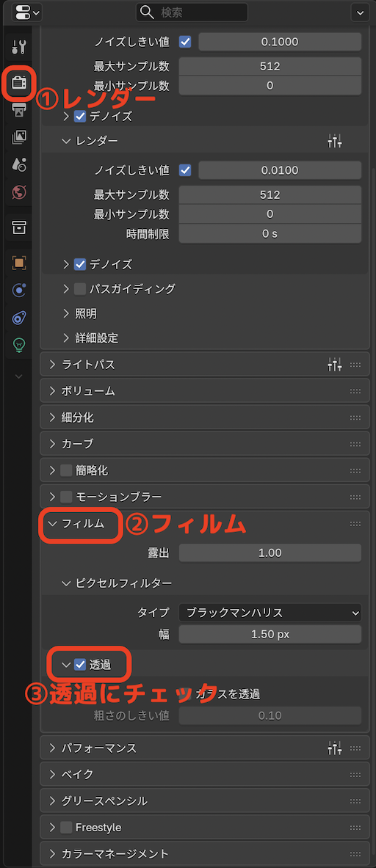This screenshot has width=376, height=868.
Task: Click noise threshold slider showing 0.0100
Action: point(281,170)
